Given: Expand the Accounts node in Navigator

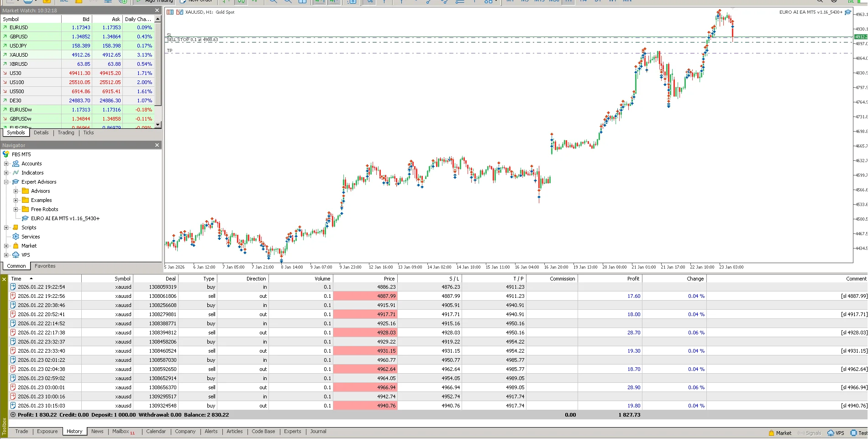Looking at the screenshot, I should pyautogui.click(x=6, y=164).
